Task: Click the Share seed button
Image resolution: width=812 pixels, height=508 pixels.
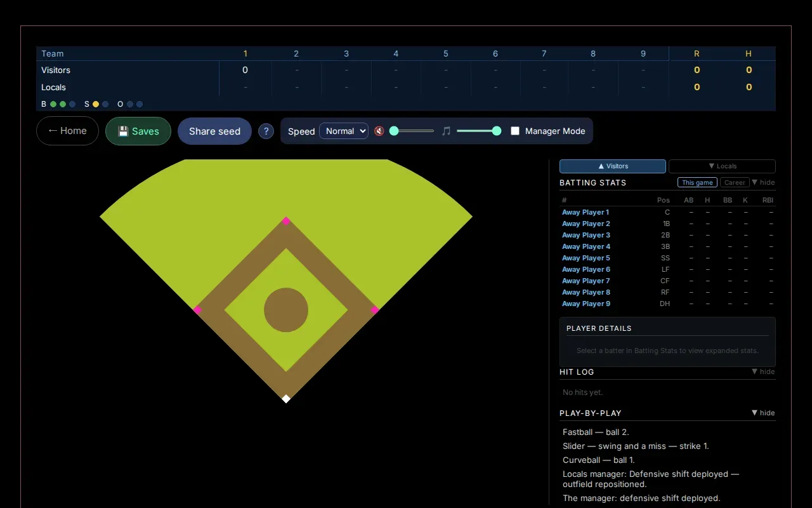Action: click(214, 131)
